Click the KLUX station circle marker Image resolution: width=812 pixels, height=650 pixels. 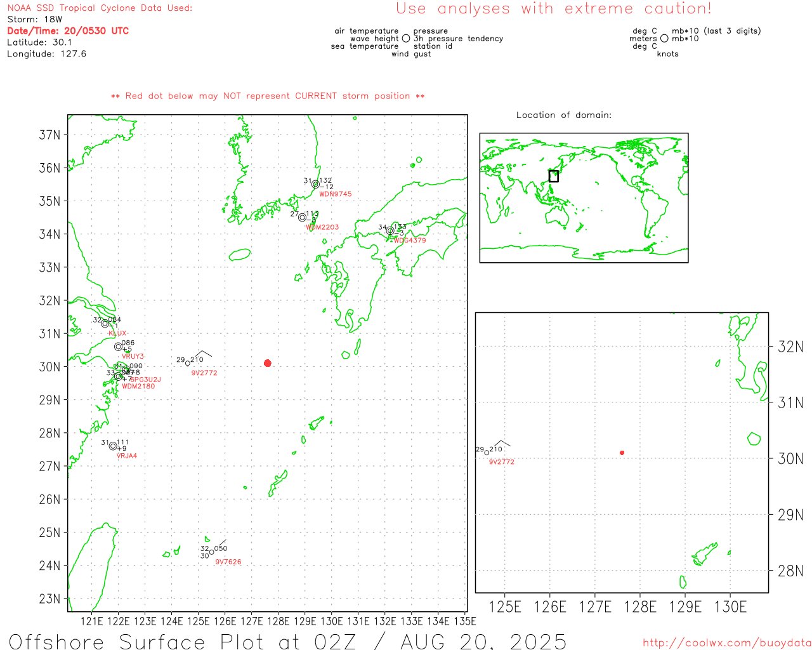(105, 324)
